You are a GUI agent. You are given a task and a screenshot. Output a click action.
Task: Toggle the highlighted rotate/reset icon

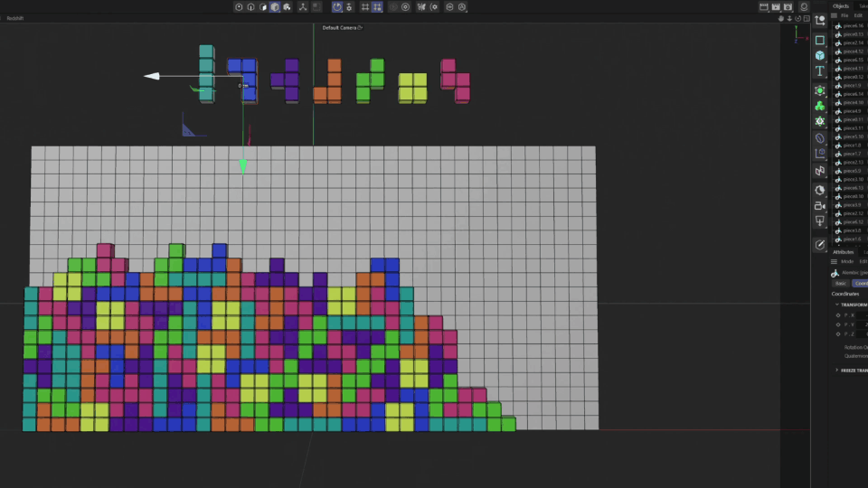coord(337,7)
